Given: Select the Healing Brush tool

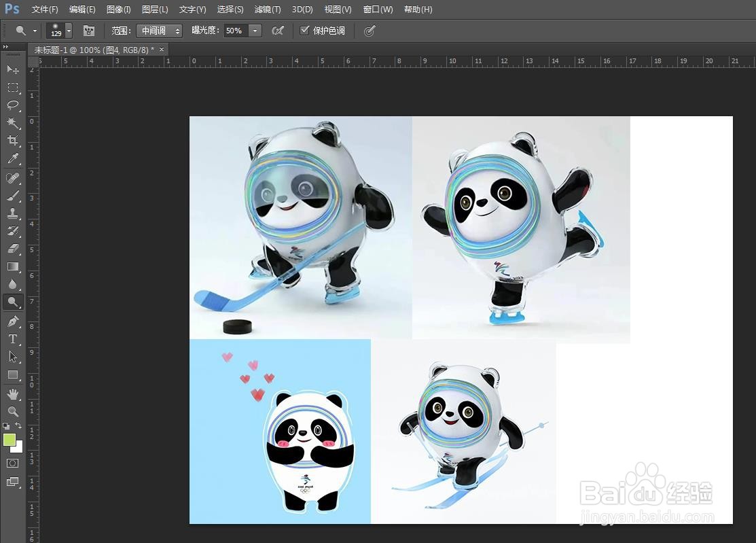Looking at the screenshot, I should point(13,178).
